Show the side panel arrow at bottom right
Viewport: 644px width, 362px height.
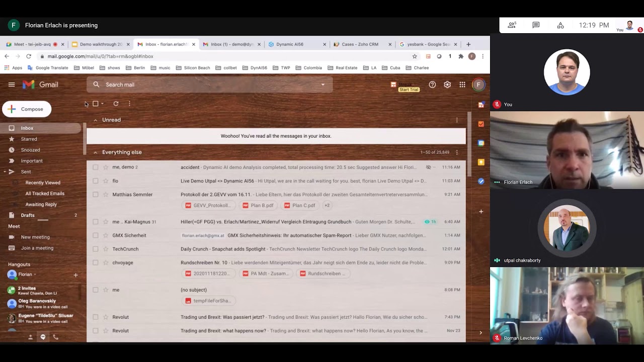(x=480, y=332)
